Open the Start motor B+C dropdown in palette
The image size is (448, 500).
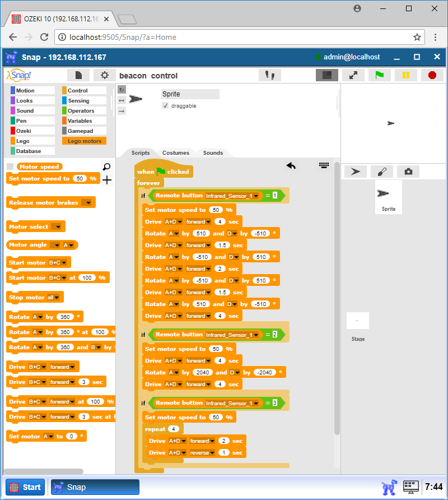click(58, 263)
